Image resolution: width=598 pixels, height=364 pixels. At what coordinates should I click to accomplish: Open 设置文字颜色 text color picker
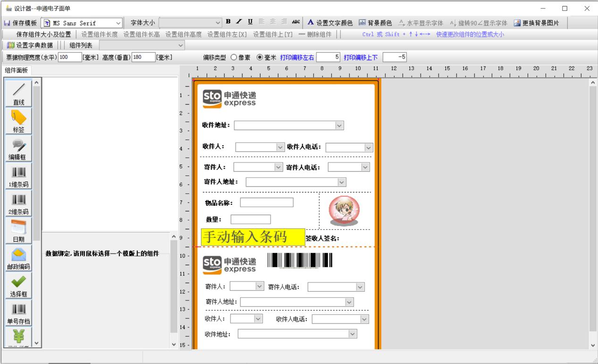(x=330, y=23)
